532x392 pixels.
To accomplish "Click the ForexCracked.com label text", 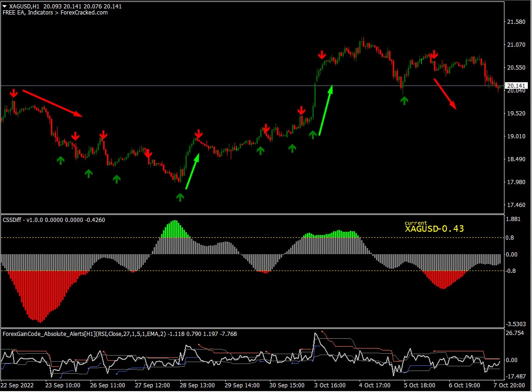I will tap(84, 13).
